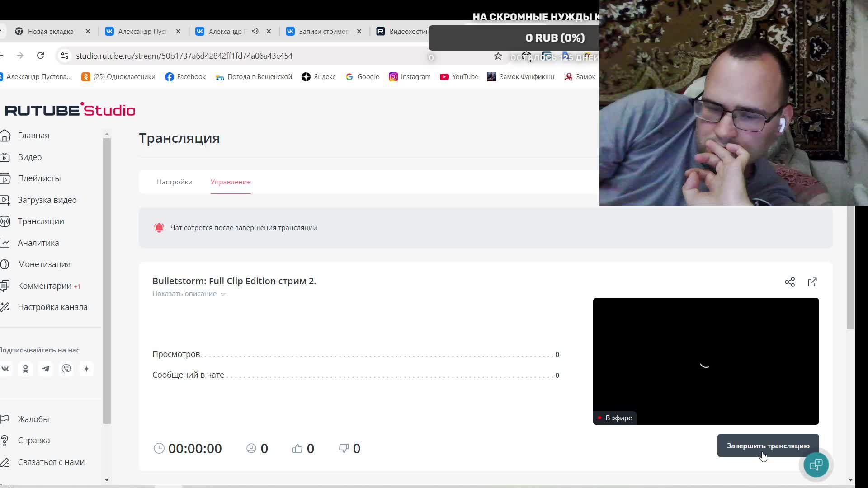Click the stream preview player

pos(705,361)
